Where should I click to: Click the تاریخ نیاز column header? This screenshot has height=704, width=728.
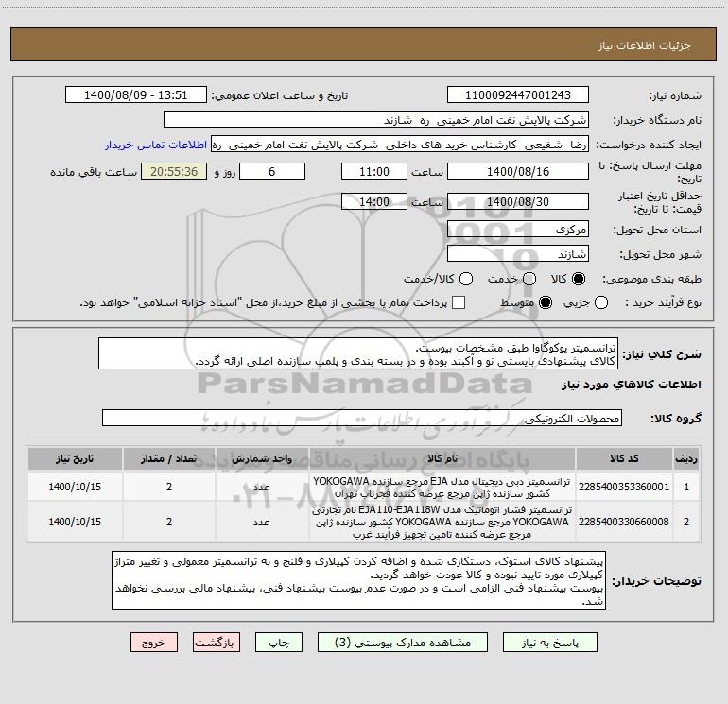click(x=75, y=458)
